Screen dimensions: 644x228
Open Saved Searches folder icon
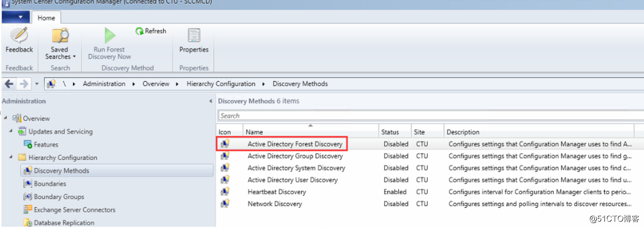pos(60,36)
